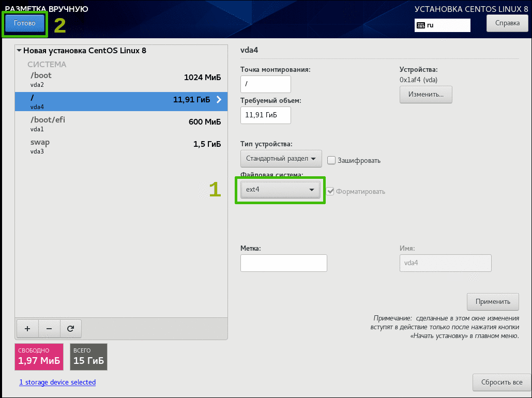Click the Применить button
The height and width of the screenshot is (398, 532).
point(493,302)
